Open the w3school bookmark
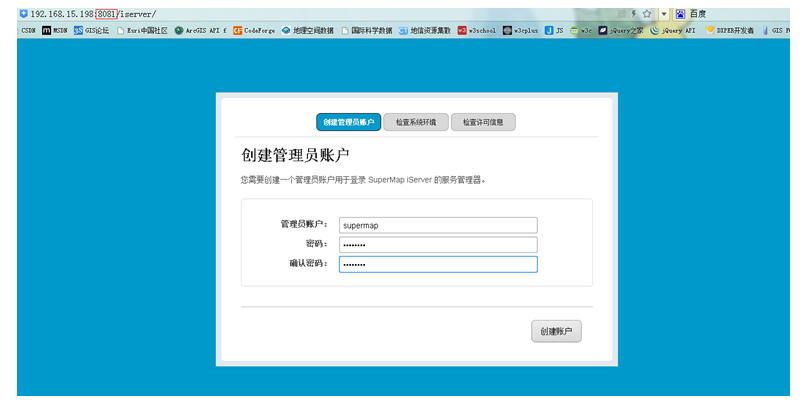The image size is (805, 420). pos(477,30)
